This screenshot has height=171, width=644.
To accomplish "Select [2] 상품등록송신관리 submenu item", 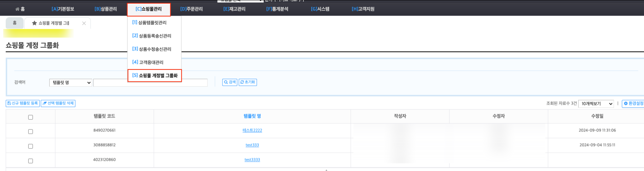I will (152, 36).
